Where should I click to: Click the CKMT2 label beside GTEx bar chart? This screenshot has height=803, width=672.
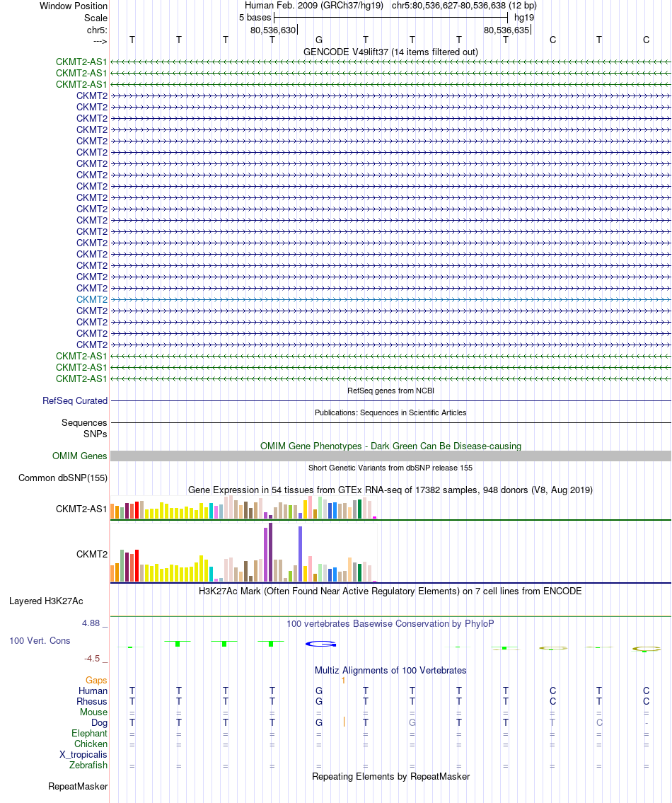pos(92,555)
